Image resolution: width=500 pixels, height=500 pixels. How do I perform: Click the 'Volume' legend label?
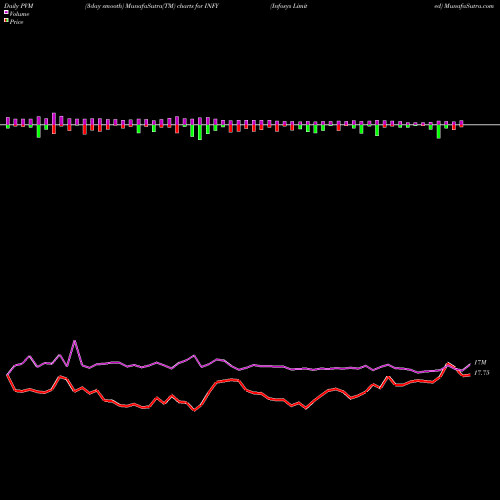19,14
